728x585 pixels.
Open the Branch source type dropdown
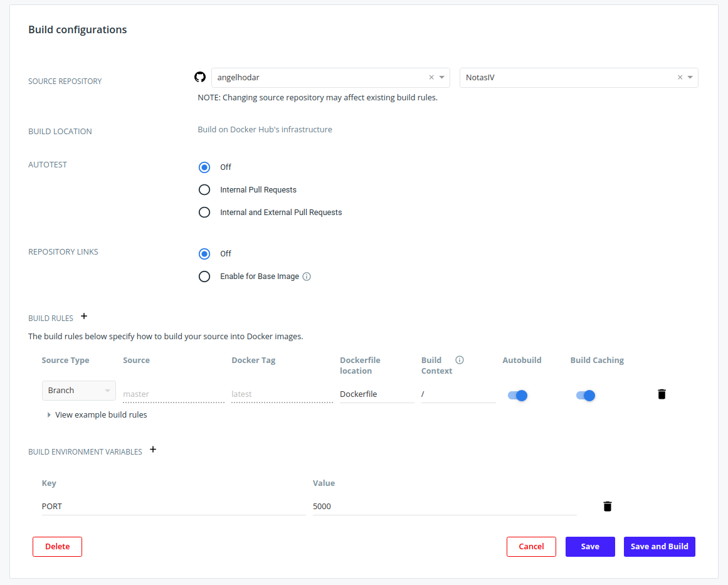(x=78, y=391)
